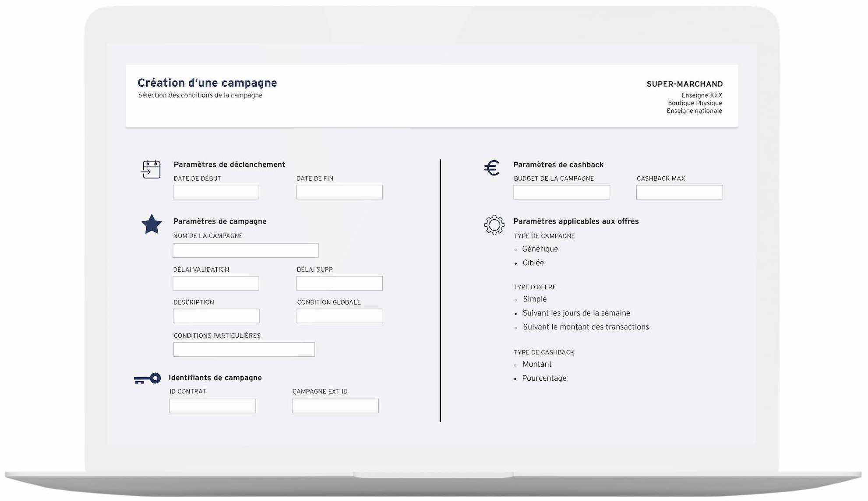The height and width of the screenshot is (501, 868).
Task: Click the Enseigne nationale text
Action: click(x=695, y=111)
